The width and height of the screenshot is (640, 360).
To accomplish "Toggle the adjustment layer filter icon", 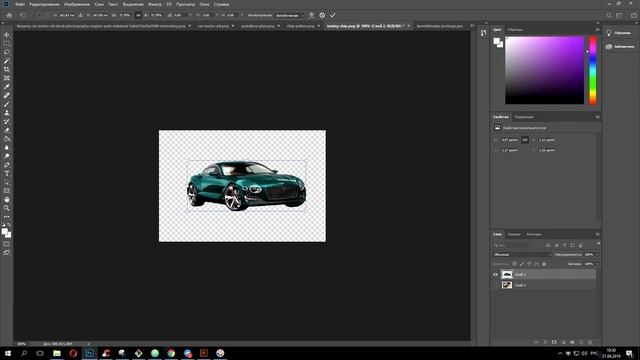I will click(x=556, y=245).
